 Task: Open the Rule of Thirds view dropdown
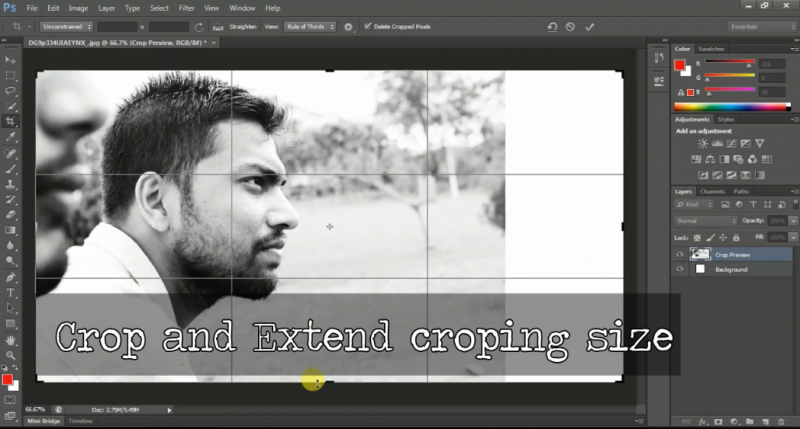(310, 26)
